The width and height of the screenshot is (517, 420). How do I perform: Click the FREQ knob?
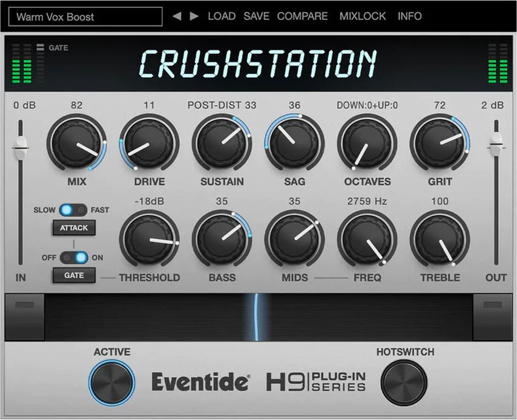(367, 238)
